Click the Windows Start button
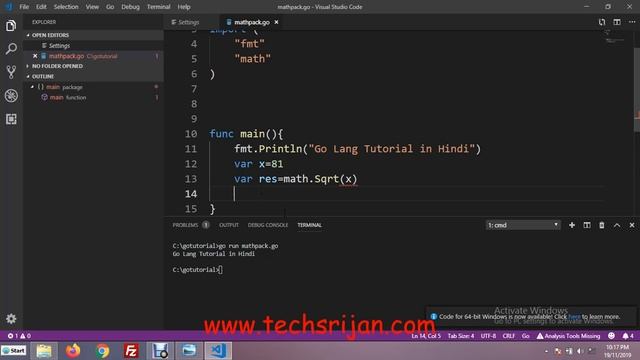Screen dimensions: 640x360 pos(14,351)
